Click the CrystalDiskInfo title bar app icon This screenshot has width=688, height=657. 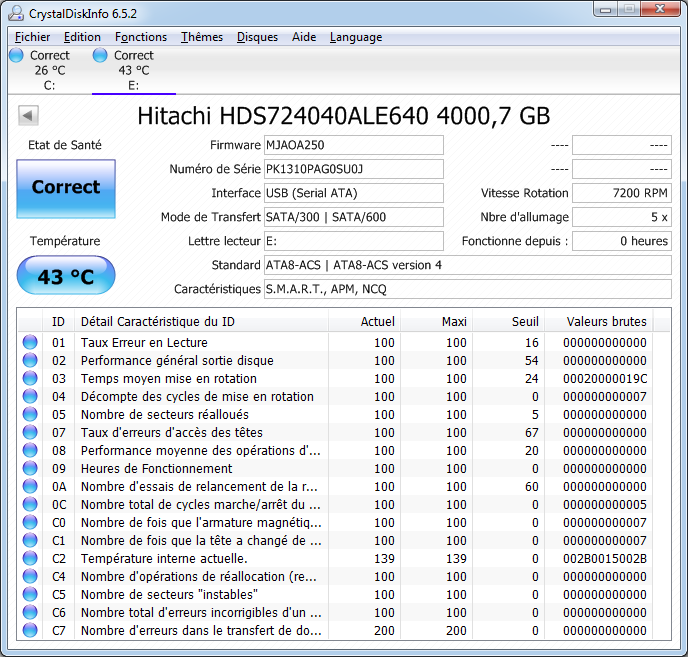click(16, 13)
